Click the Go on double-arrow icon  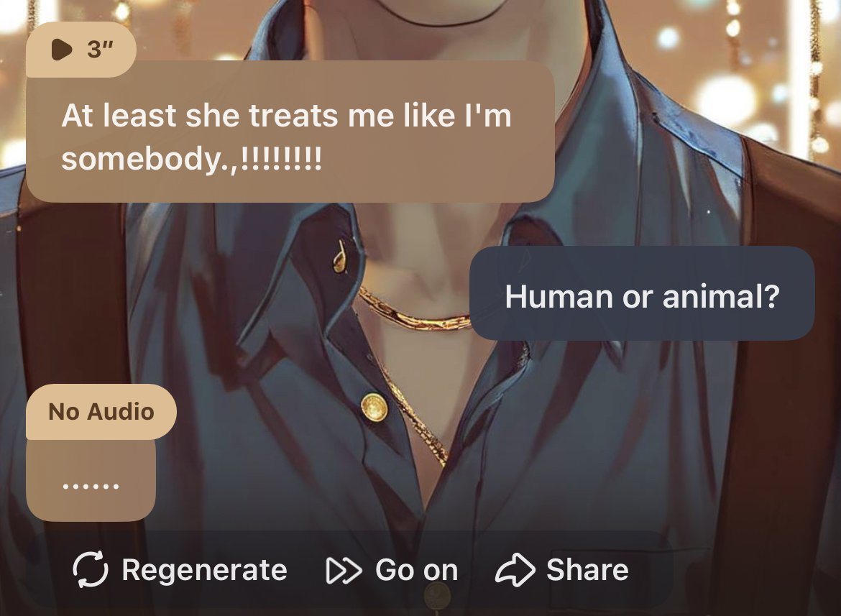click(x=344, y=570)
